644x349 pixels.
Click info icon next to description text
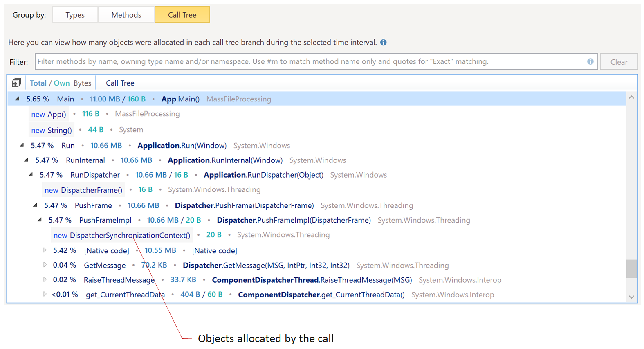pyautogui.click(x=383, y=43)
